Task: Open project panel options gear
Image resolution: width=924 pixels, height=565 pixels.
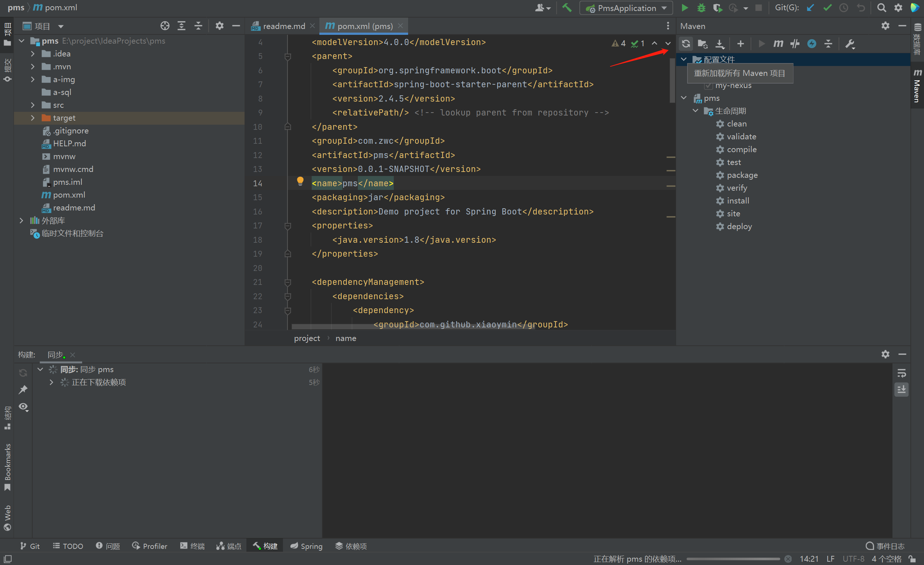Action: tap(219, 26)
